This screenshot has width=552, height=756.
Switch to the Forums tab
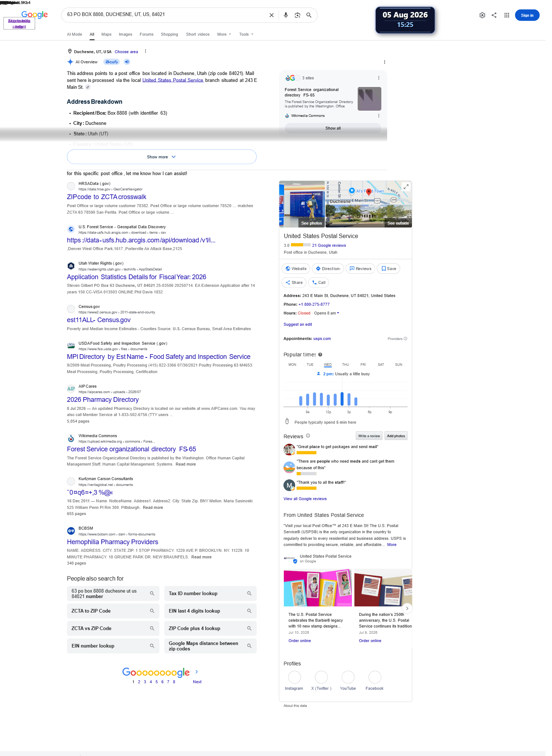pyautogui.click(x=147, y=35)
